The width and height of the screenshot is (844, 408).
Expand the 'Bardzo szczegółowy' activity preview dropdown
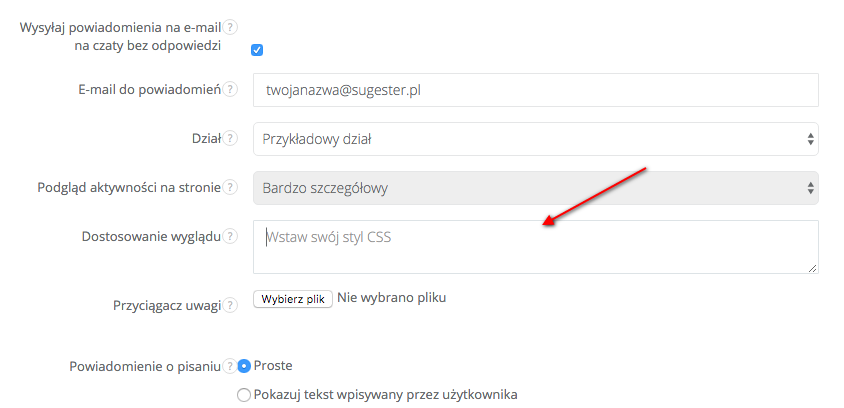(x=536, y=187)
